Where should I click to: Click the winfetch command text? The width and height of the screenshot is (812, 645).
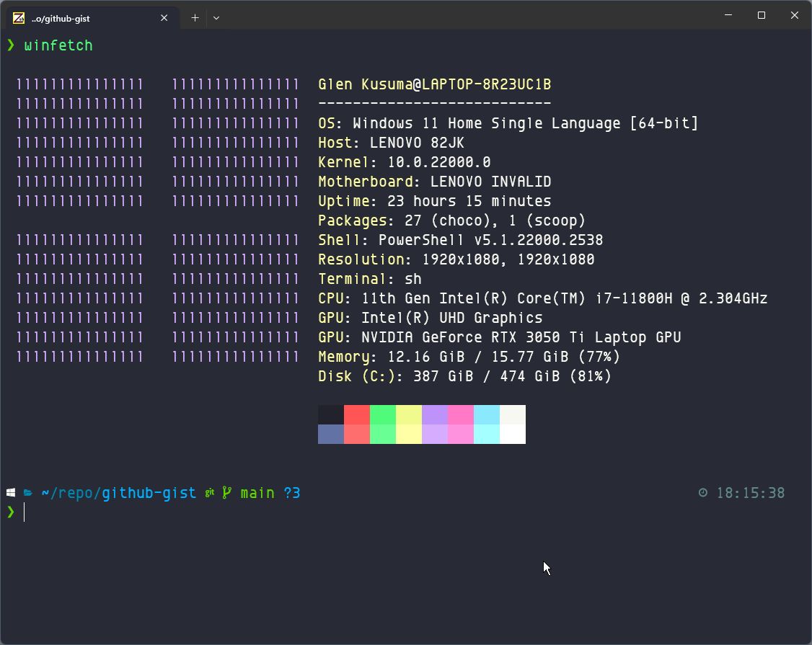59,45
